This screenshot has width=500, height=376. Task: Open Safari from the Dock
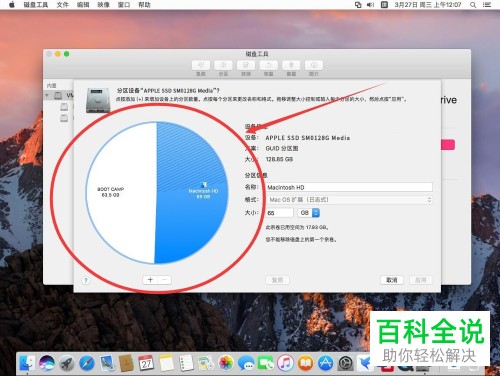[87, 363]
